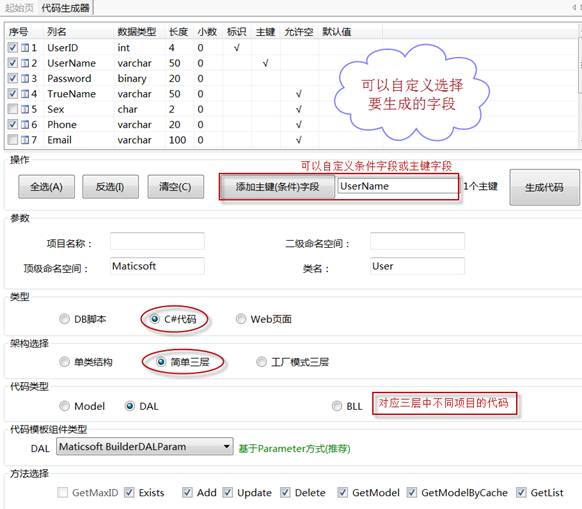The image size is (582, 509).
Task: Click the green 基于Parameter方式(推荐) text
Action: (294, 448)
